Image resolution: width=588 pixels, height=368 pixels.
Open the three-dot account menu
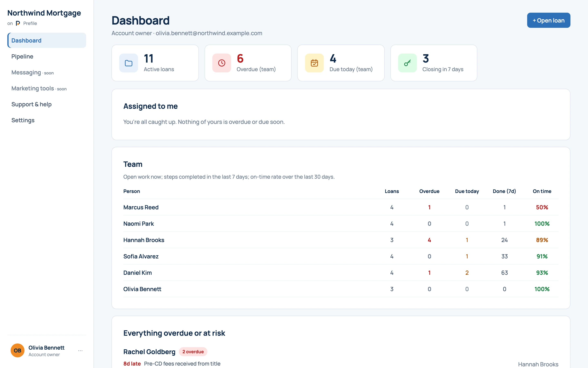point(80,350)
